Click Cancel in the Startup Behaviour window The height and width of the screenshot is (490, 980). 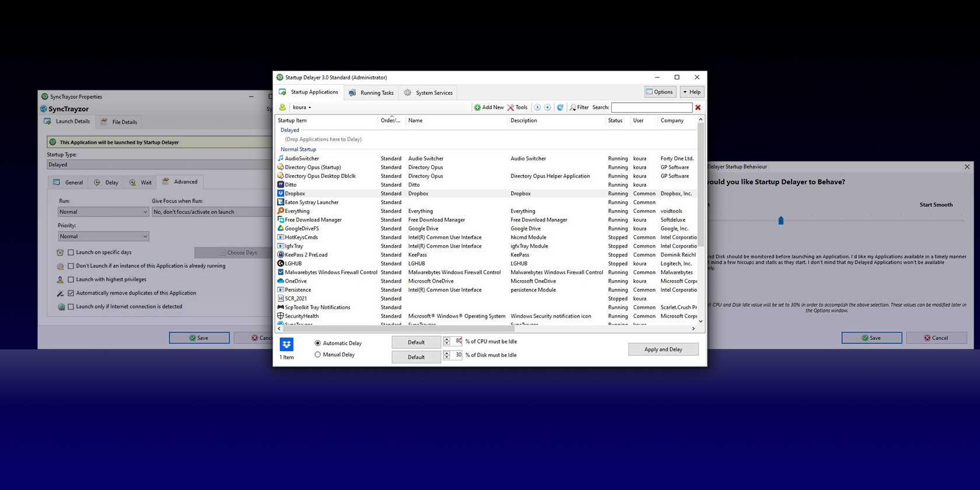point(936,338)
